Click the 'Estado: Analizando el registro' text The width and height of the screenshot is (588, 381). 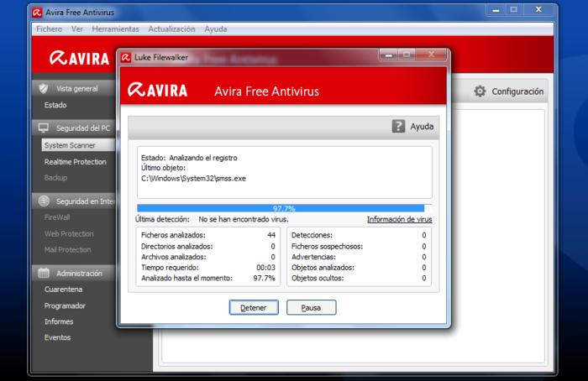pos(189,158)
